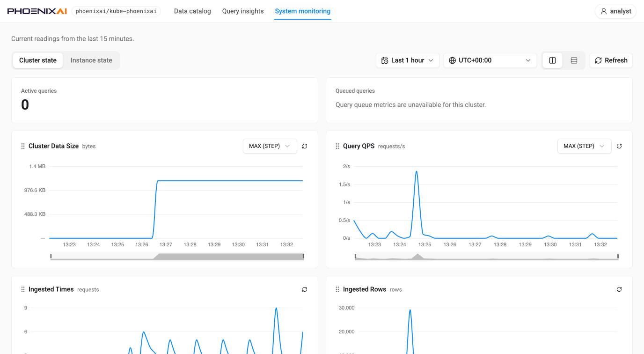Screen dimensions: 644x354
Task: Click the Refresh button
Action: [611, 60]
